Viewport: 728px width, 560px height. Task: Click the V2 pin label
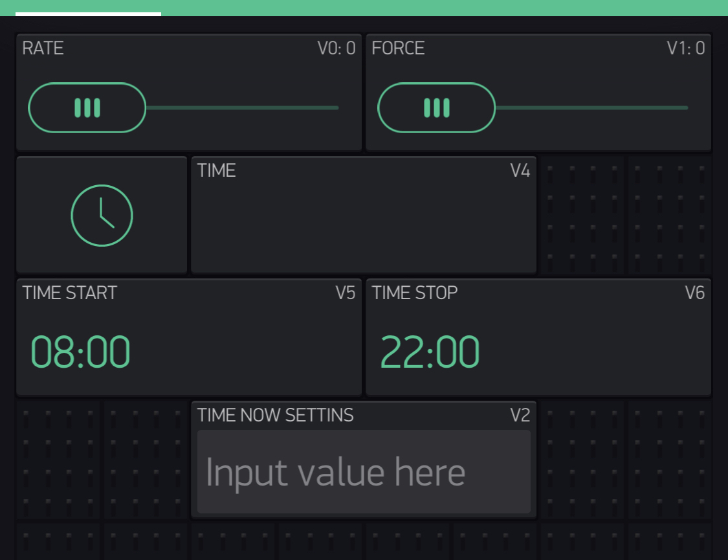(x=520, y=416)
